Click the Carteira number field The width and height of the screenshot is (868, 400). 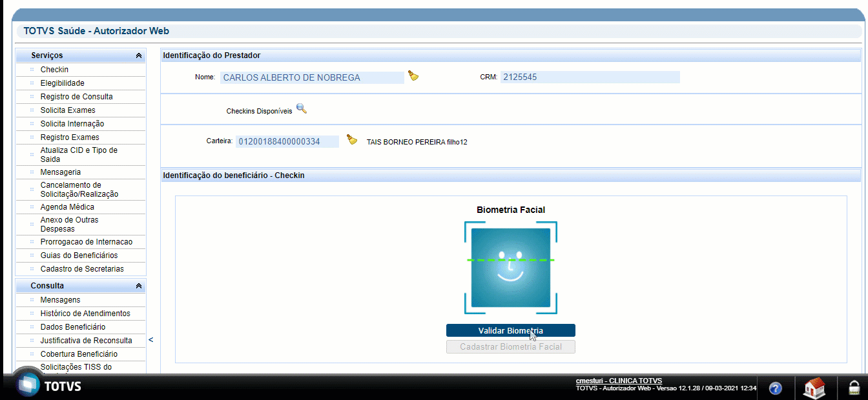tap(287, 141)
